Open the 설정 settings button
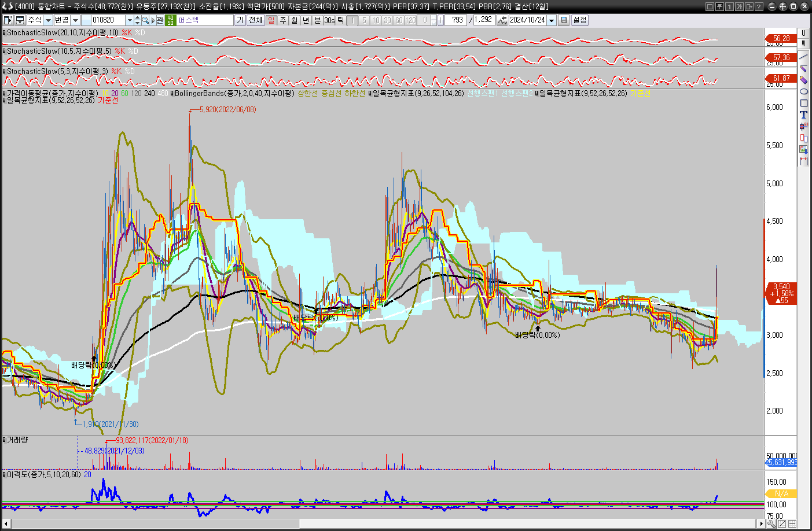The width and height of the screenshot is (812, 531). pos(580,20)
